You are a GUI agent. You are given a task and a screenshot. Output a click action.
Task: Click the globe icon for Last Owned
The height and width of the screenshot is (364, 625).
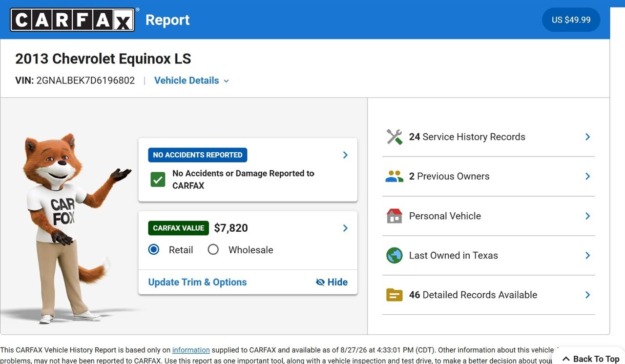click(x=394, y=255)
